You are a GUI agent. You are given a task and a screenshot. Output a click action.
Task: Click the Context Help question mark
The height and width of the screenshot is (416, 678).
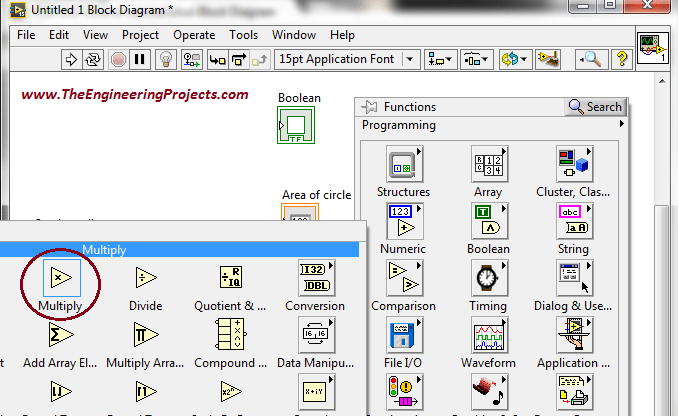[622, 59]
